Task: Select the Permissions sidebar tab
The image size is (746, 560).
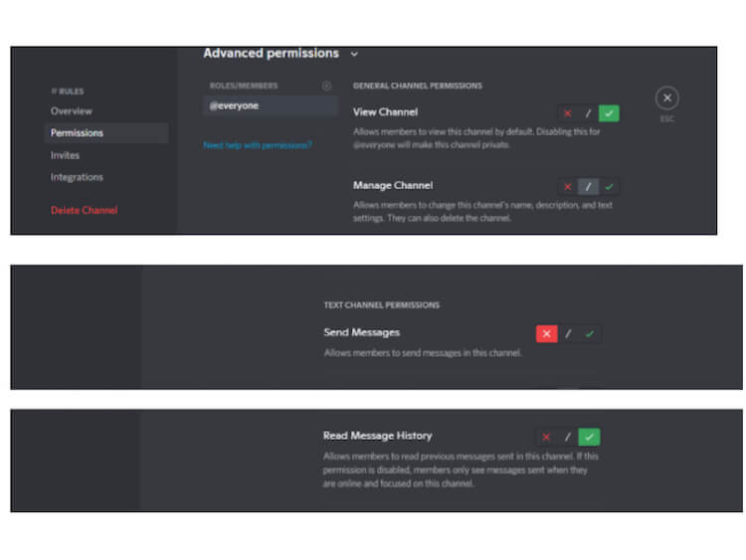Action: pos(106,132)
